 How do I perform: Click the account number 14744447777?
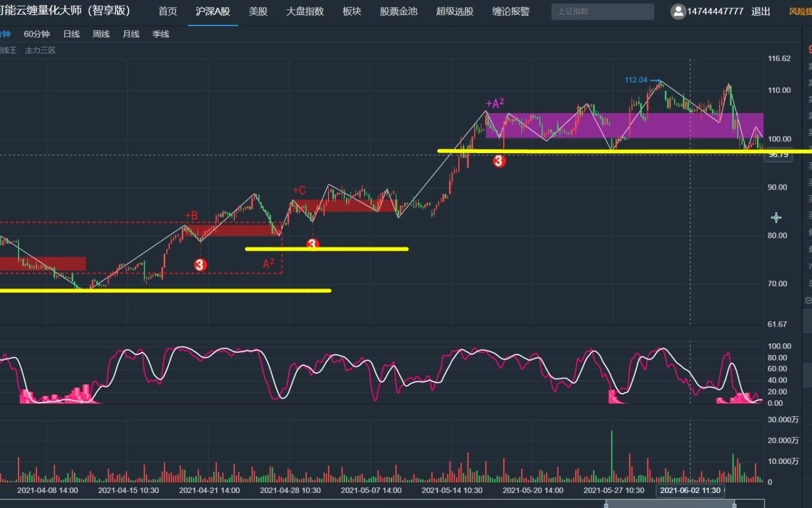715,12
